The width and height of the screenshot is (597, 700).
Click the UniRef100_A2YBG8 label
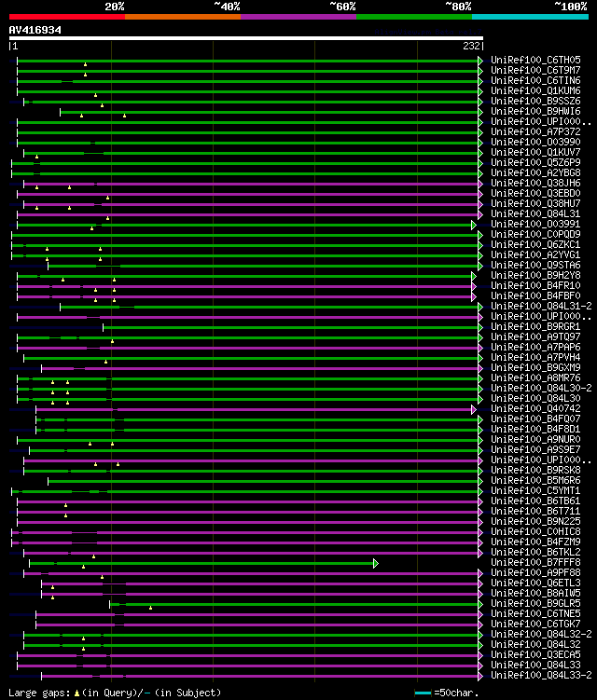535,172
